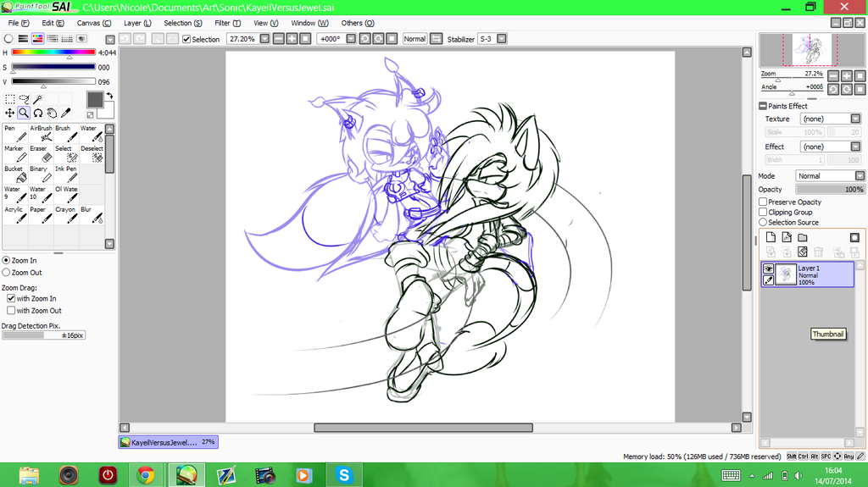Select the Hand pan tool

click(52, 113)
